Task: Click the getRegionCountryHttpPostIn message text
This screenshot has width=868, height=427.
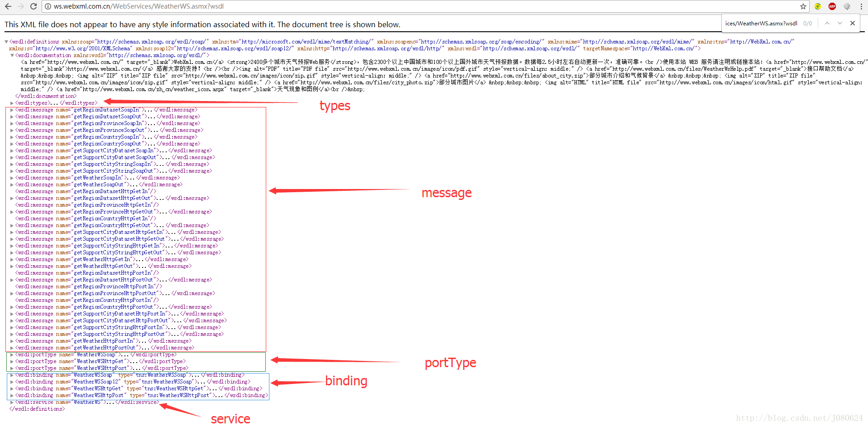Action: point(87,300)
